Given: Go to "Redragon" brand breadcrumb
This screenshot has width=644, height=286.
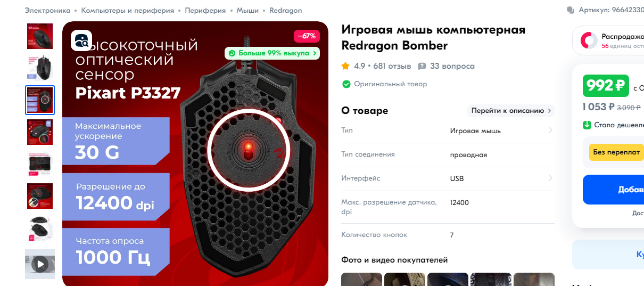Looking at the screenshot, I should (285, 10).
